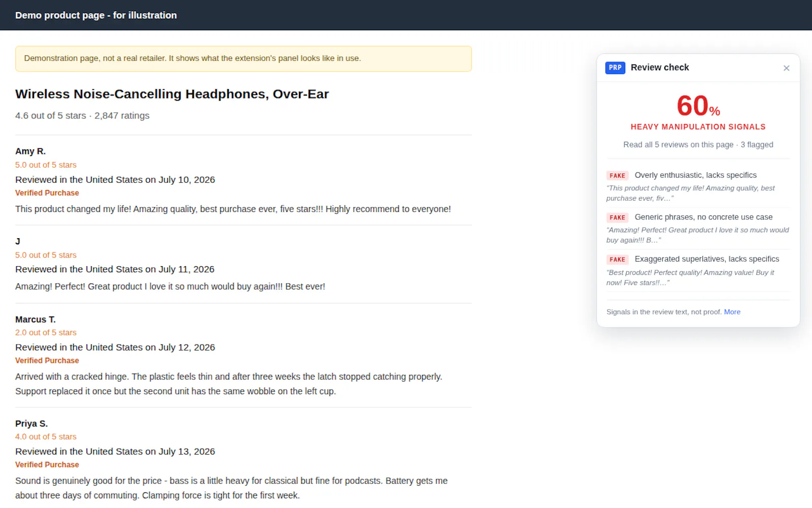This screenshot has width=812, height=508.
Task: Click 'Reviewed in the United States on July 11, 2026'
Action: tap(115, 269)
